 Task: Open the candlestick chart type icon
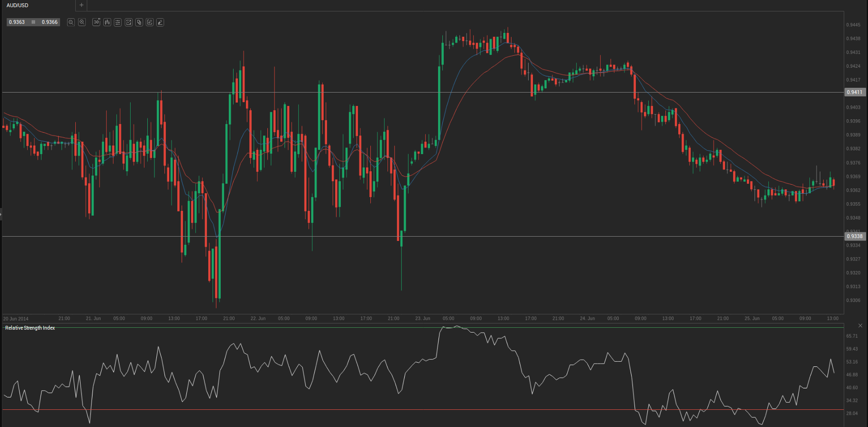point(107,22)
